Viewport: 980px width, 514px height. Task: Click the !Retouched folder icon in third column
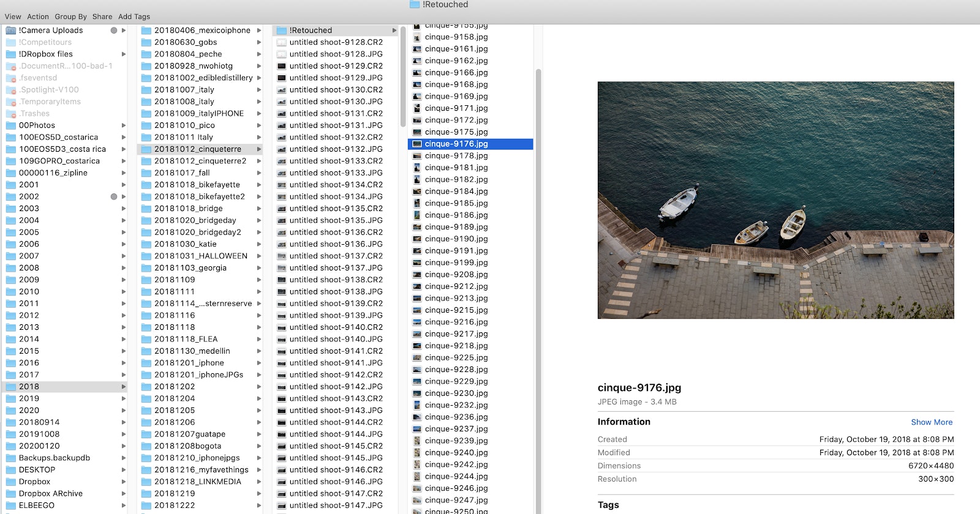[x=282, y=31]
